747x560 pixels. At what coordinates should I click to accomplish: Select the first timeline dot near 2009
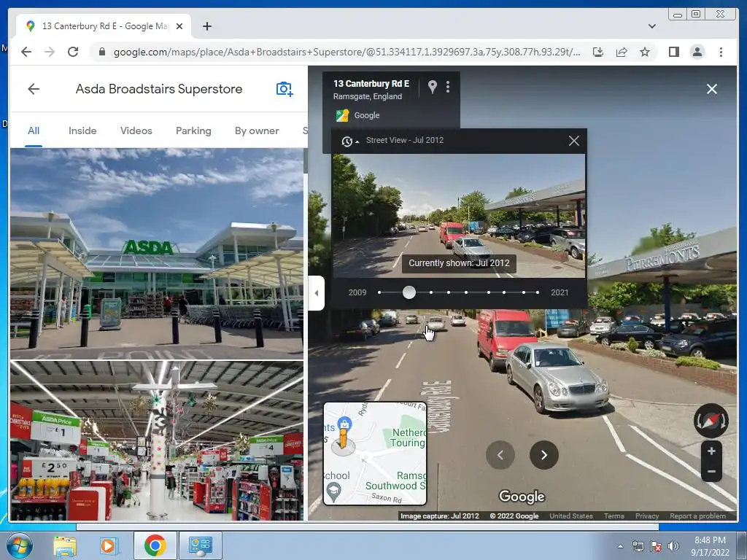379,292
